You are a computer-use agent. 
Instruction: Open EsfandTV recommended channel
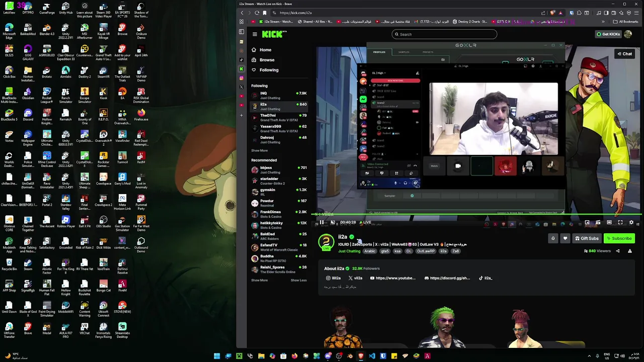[279, 247]
